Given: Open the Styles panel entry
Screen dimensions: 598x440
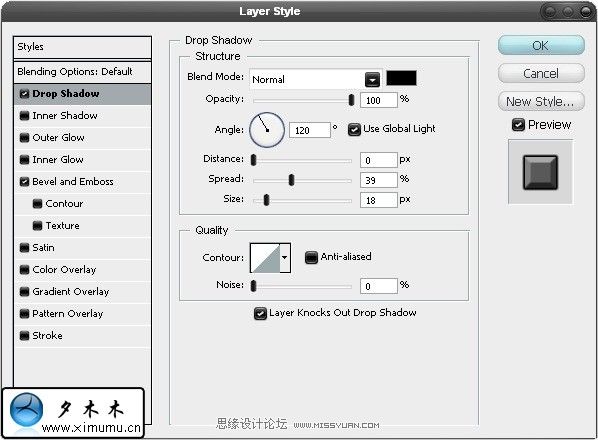Looking at the screenshot, I should tap(82, 47).
